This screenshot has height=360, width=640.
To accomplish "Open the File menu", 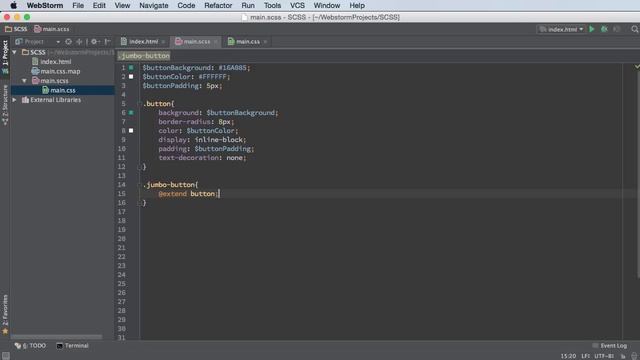I will tap(78, 5).
